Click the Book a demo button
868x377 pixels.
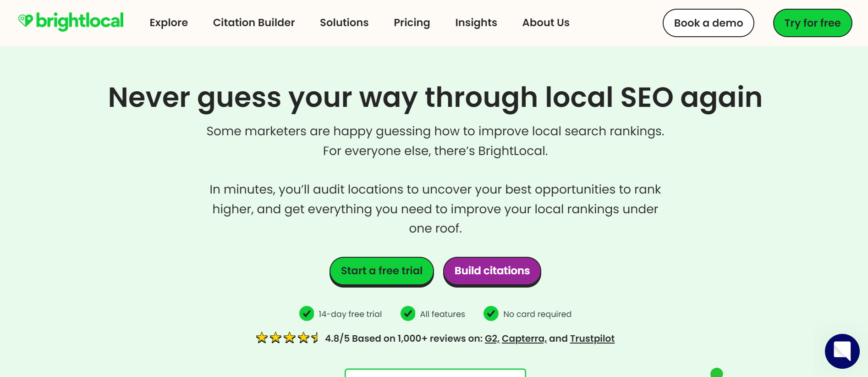pyautogui.click(x=709, y=23)
